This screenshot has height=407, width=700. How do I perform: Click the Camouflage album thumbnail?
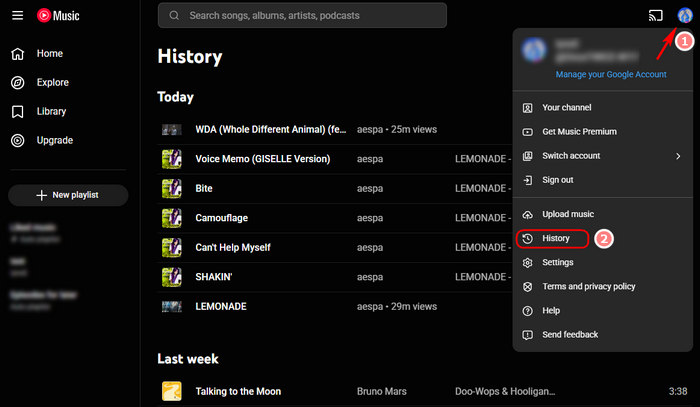coord(171,218)
